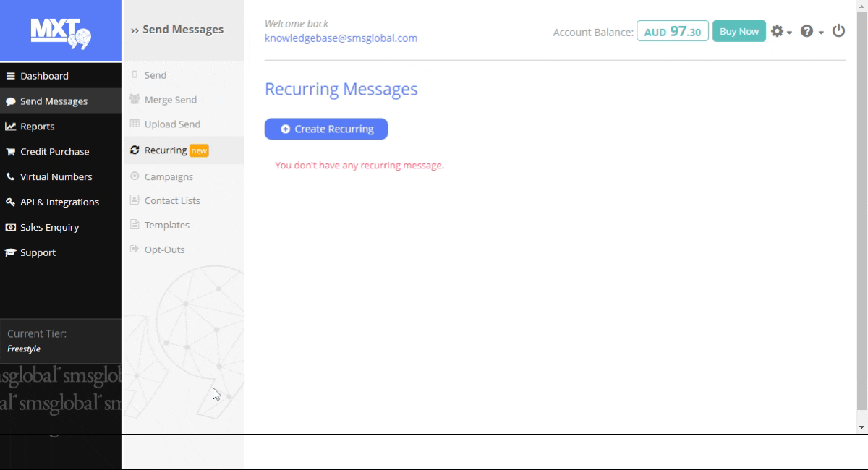Click the Buy Now button
868x470 pixels.
pyautogui.click(x=739, y=31)
